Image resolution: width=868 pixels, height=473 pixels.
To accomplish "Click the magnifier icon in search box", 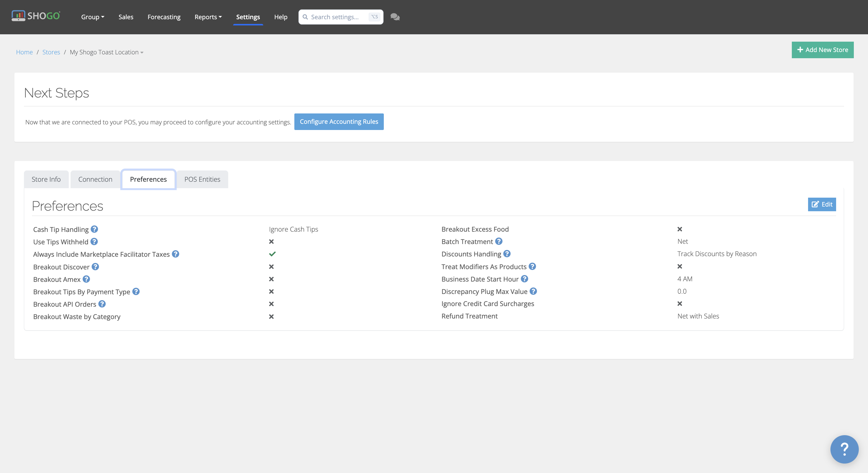I will tap(305, 17).
